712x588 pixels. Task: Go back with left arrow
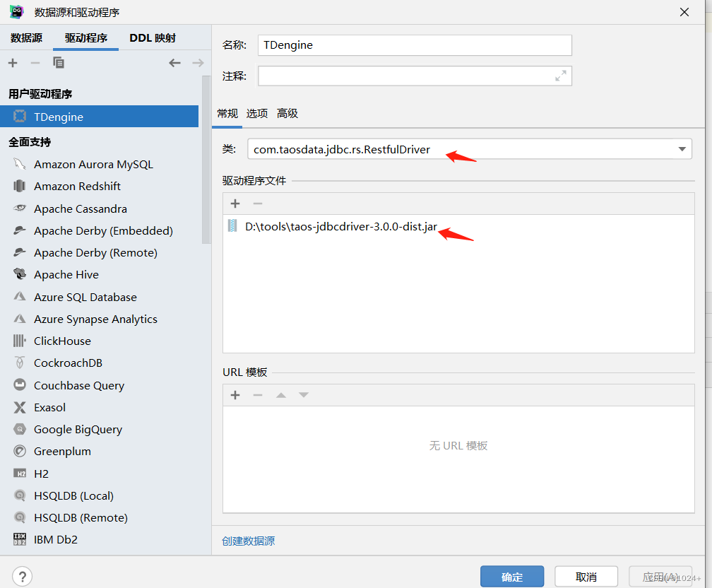pyautogui.click(x=175, y=63)
